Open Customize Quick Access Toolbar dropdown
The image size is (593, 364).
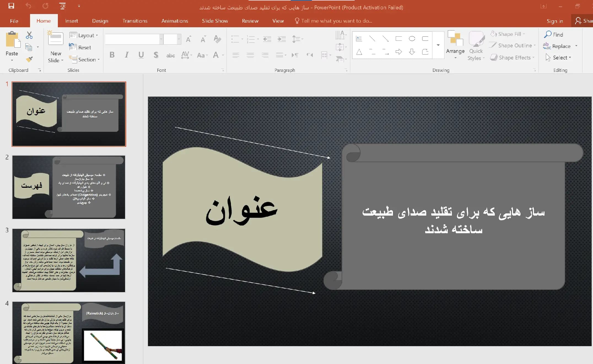(79, 6)
